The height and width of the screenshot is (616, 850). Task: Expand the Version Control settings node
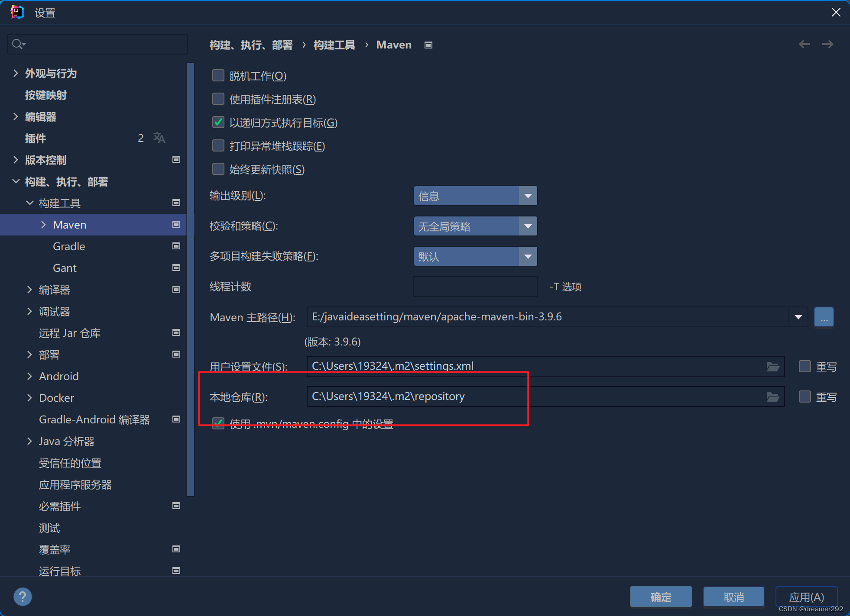click(16, 160)
